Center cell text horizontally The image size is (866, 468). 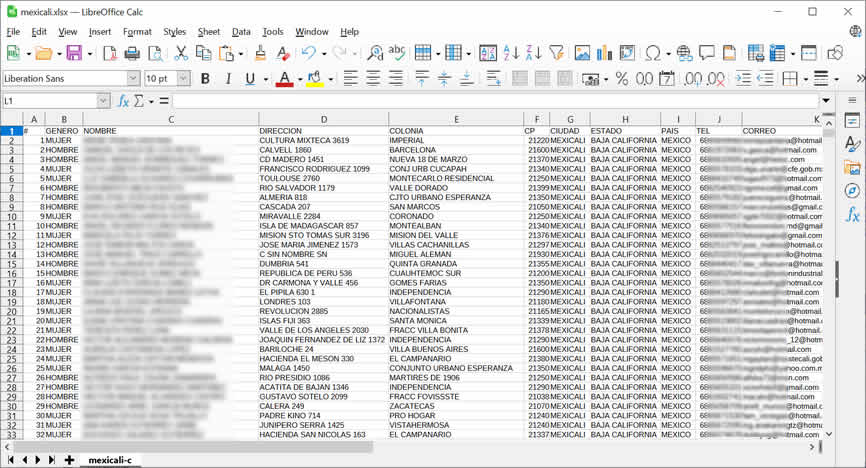pos(373,78)
